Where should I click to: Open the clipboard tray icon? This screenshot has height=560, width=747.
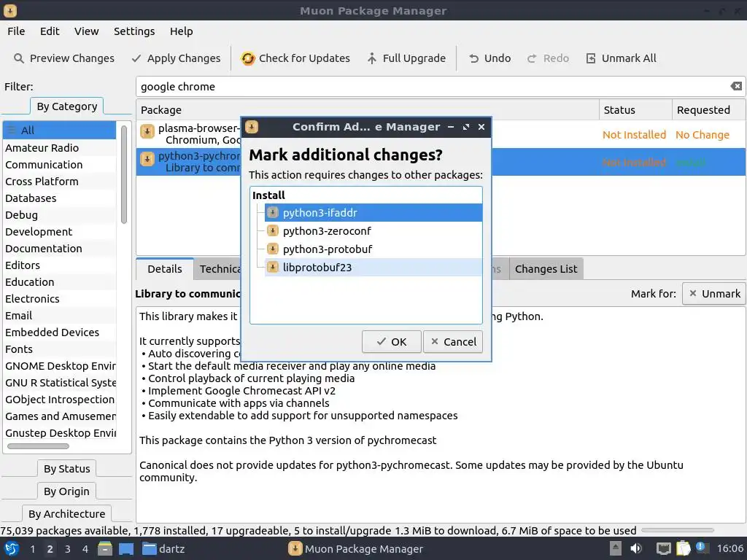pyautogui.click(x=683, y=548)
